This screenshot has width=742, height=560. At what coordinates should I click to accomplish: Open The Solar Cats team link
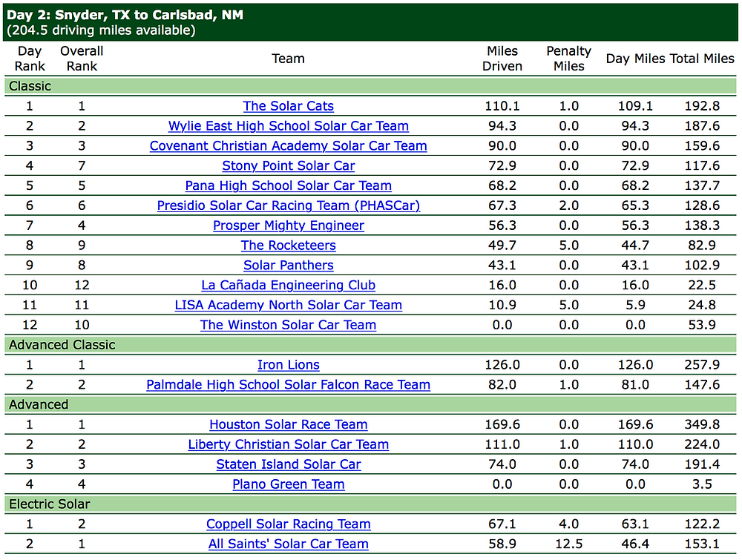288,106
